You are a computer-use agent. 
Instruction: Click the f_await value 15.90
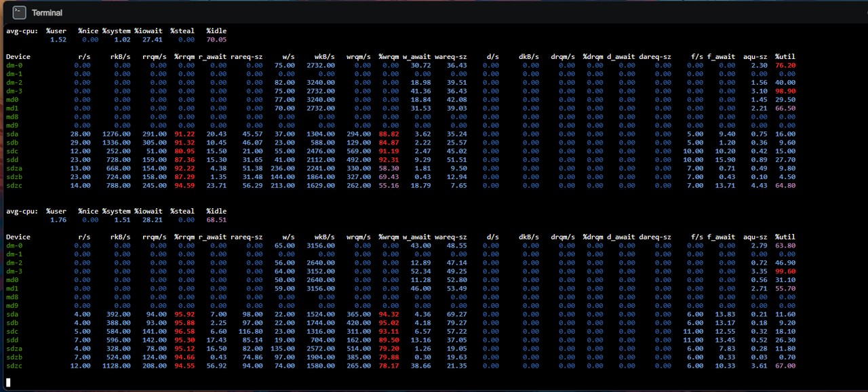coord(726,159)
